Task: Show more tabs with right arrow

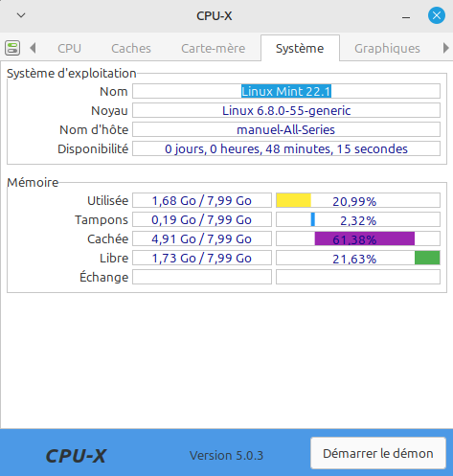Action: [445, 48]
